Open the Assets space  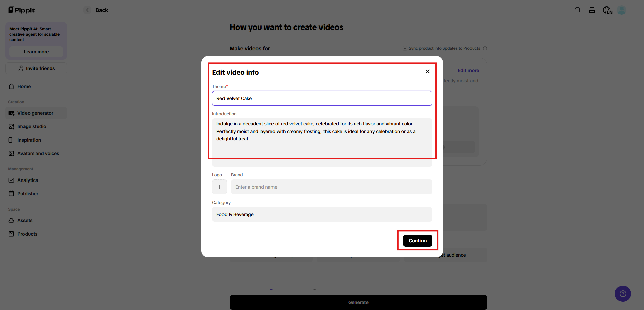tap(25, 220)
